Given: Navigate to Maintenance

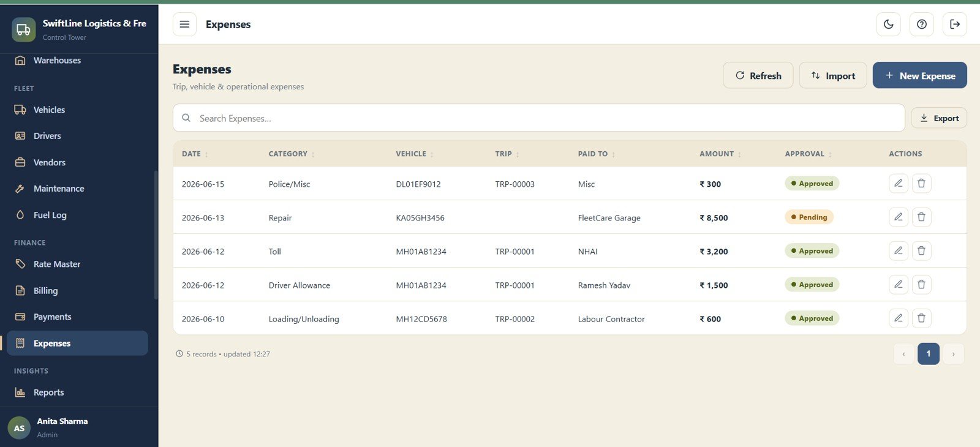Looking at the screenshot, I should (x=77, y=189).
